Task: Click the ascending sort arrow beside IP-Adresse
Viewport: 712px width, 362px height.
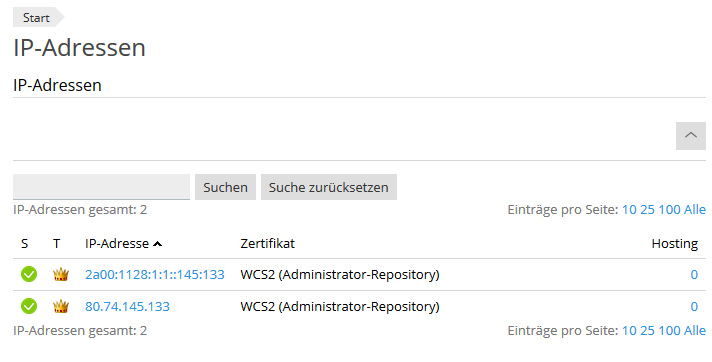Action: tap(158, 244)
